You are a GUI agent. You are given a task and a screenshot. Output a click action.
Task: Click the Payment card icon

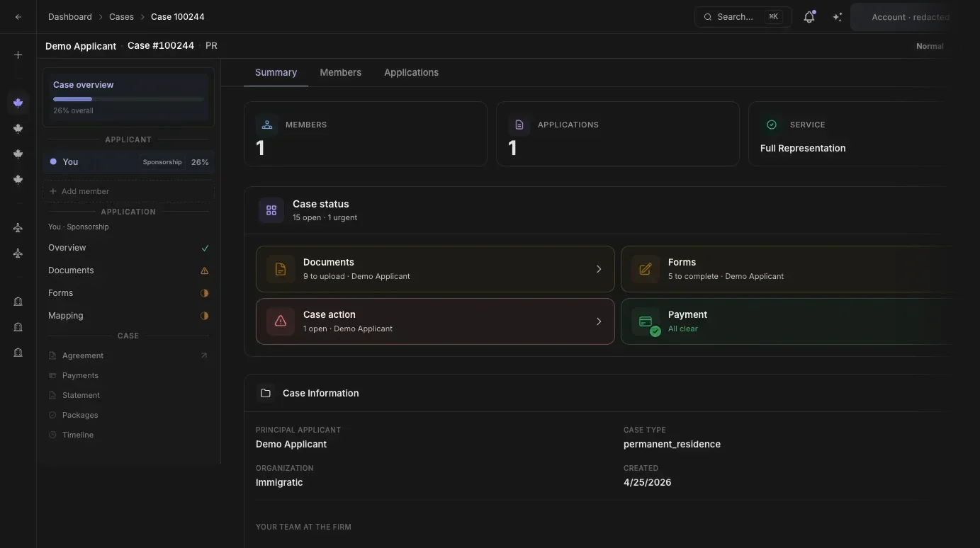click(646, 321)
